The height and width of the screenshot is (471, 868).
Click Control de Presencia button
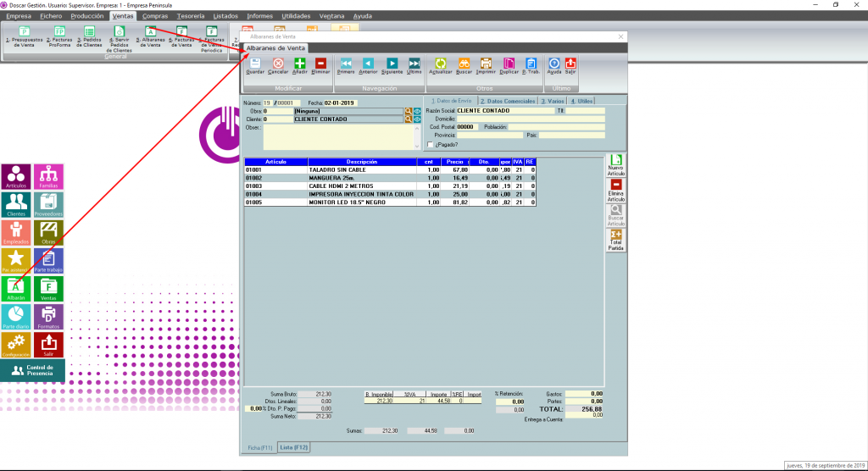(x=33, y=370)
